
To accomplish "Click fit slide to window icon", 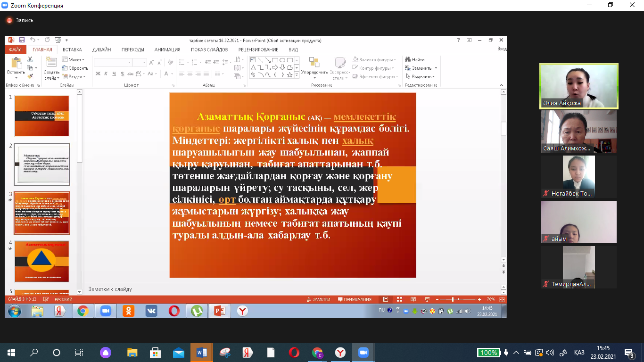I will coord(502,299).
